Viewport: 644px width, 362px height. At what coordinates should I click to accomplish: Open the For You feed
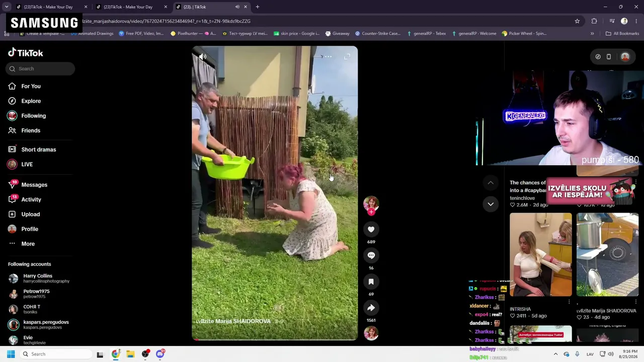(x=31, y=86)
